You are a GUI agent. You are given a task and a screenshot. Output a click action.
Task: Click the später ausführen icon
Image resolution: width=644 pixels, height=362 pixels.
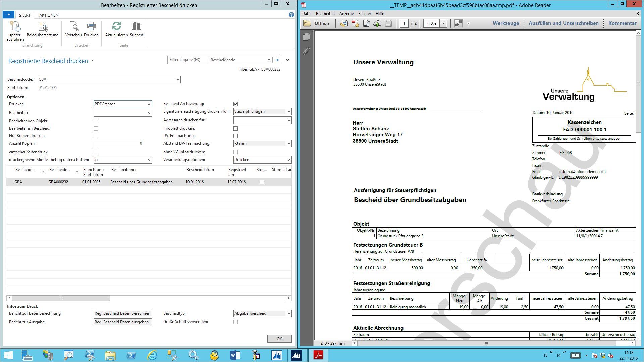15,27
